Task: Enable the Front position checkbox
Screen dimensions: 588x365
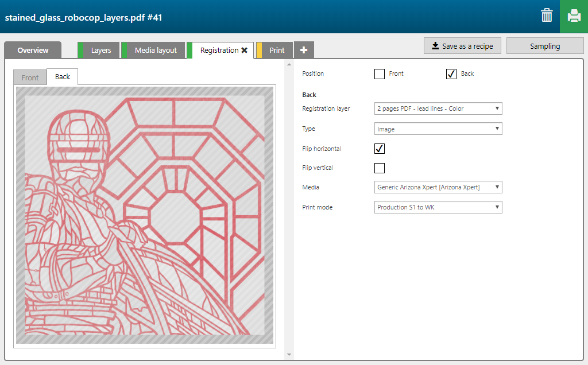Action: coord(380,74)
